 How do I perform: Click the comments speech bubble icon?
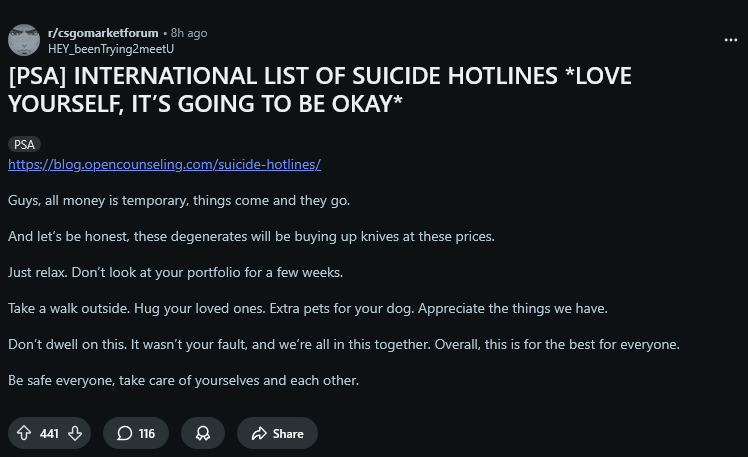[x=124, y=433]
